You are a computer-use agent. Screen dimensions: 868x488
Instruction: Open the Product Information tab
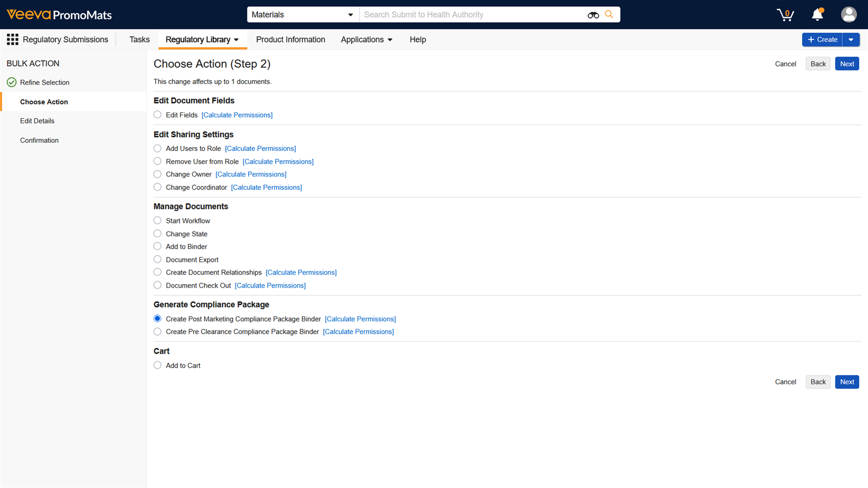pos(290,40)
